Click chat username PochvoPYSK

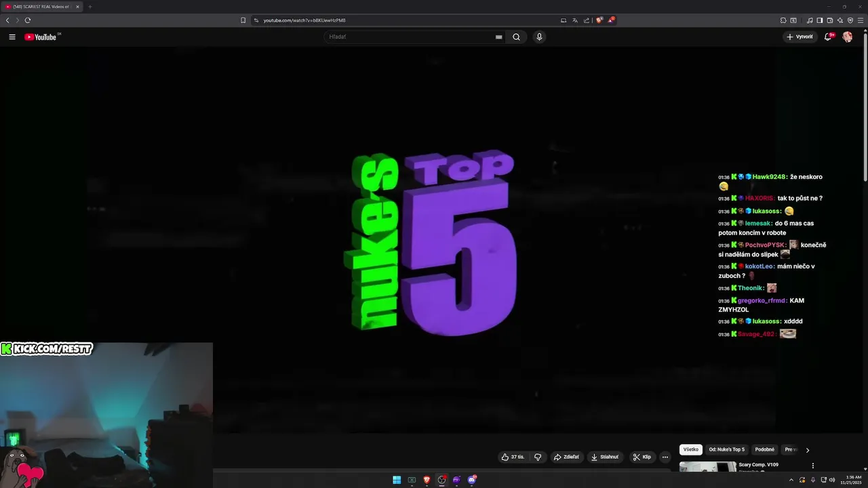(x=766, y=245)
